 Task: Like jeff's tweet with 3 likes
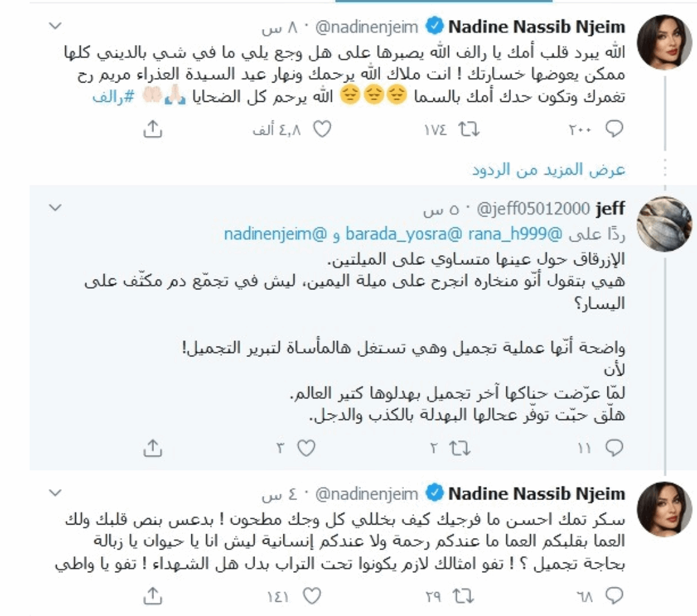tap(306, 448)
